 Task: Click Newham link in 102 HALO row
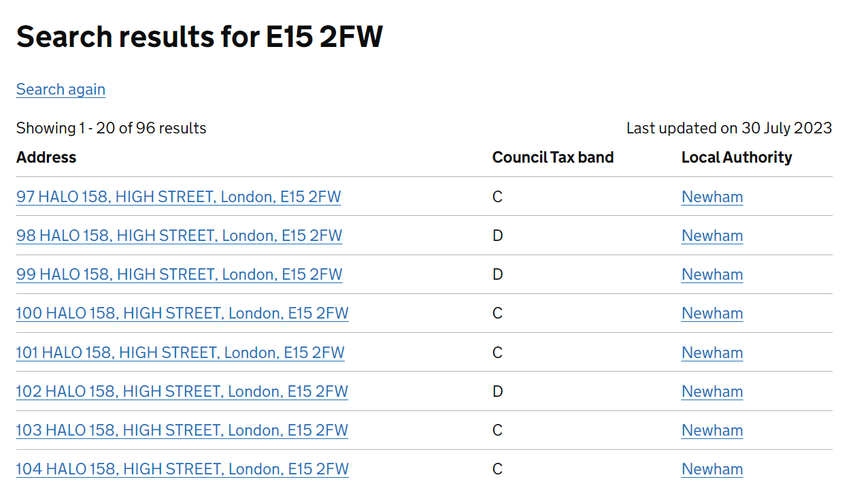tap(712, 391)
